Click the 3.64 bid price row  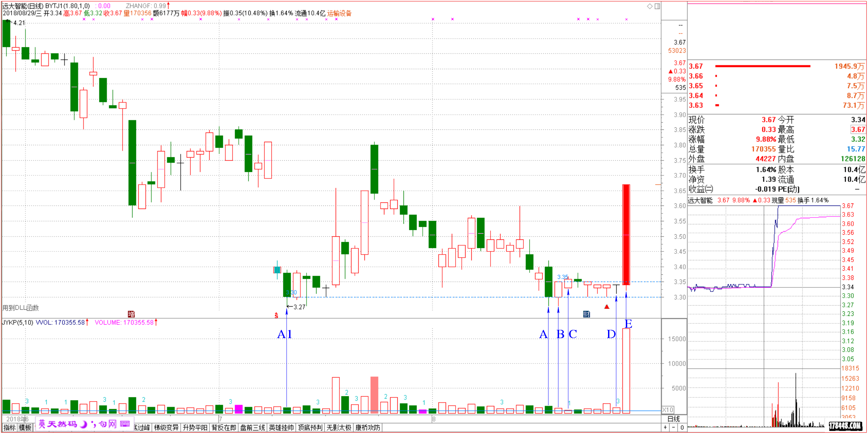[x=777, y=96]
